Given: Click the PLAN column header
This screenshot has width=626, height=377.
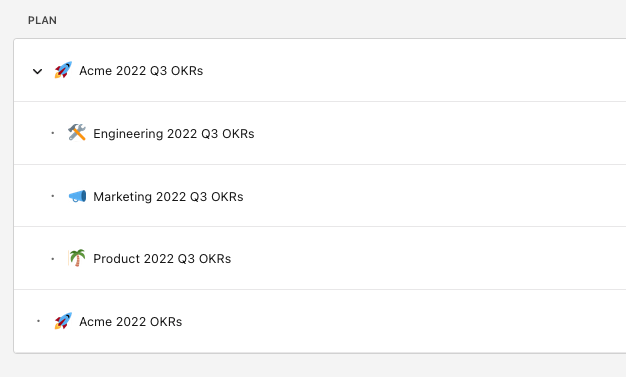Looking at the screenshot, I should [42, 20].
